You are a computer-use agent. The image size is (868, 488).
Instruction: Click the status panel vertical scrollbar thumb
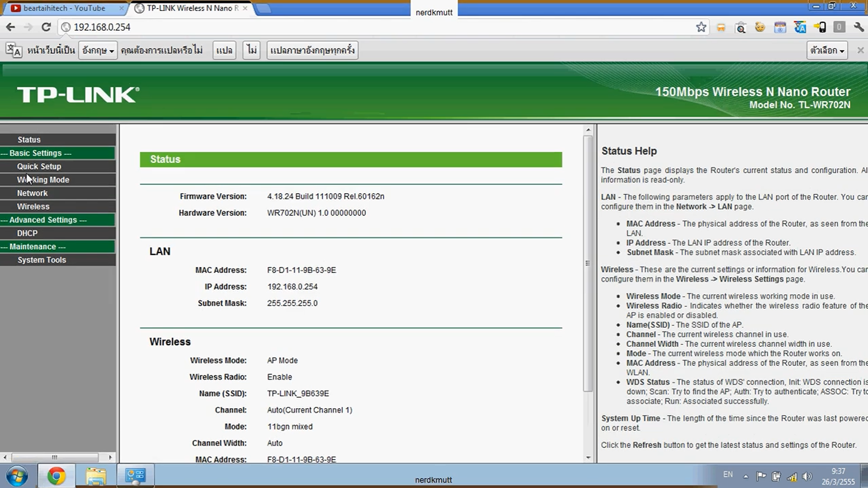588,263
